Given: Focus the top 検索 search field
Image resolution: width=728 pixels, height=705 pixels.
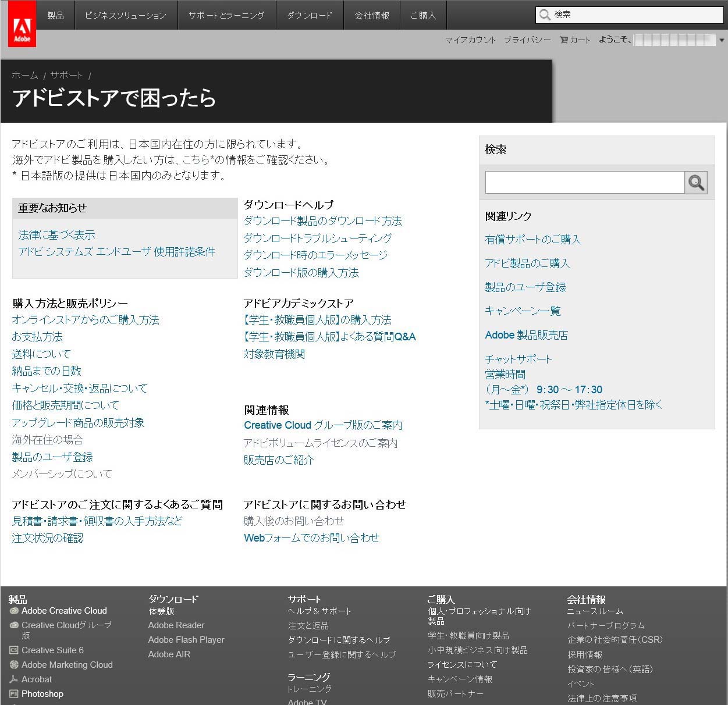Looking at the screenshot, I should point(630,15).
